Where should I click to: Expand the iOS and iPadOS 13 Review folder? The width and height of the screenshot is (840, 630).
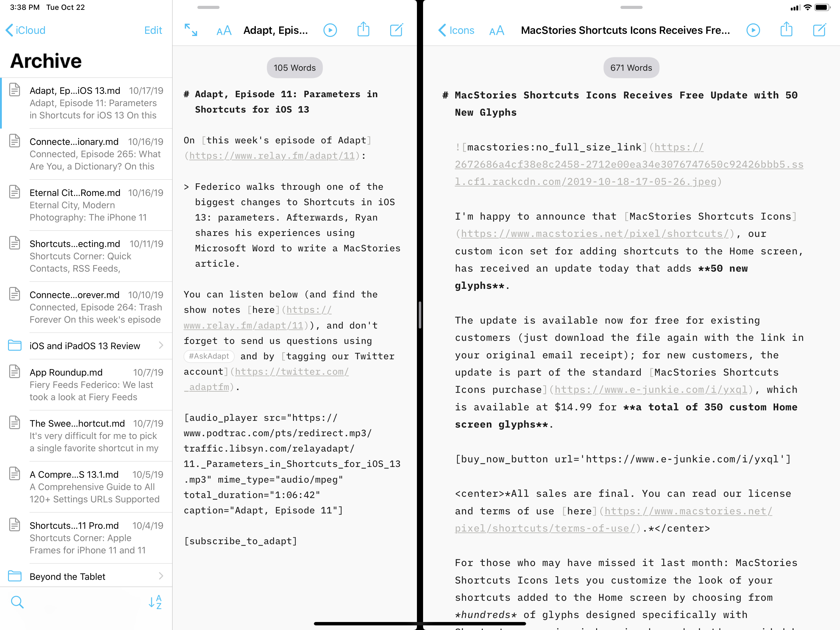pos(160,345)
